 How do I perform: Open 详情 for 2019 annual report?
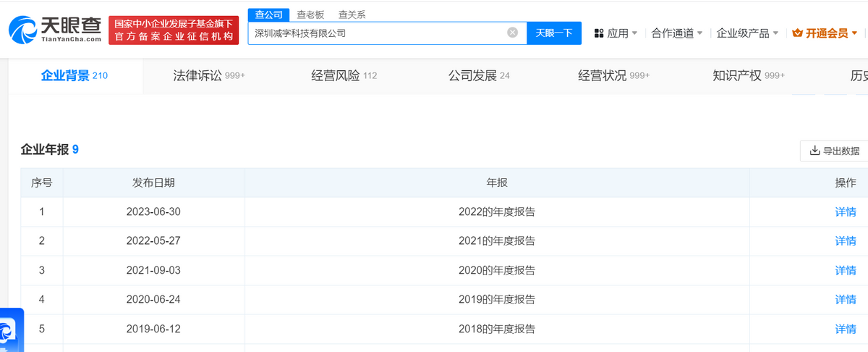click(x=846, y=299)
